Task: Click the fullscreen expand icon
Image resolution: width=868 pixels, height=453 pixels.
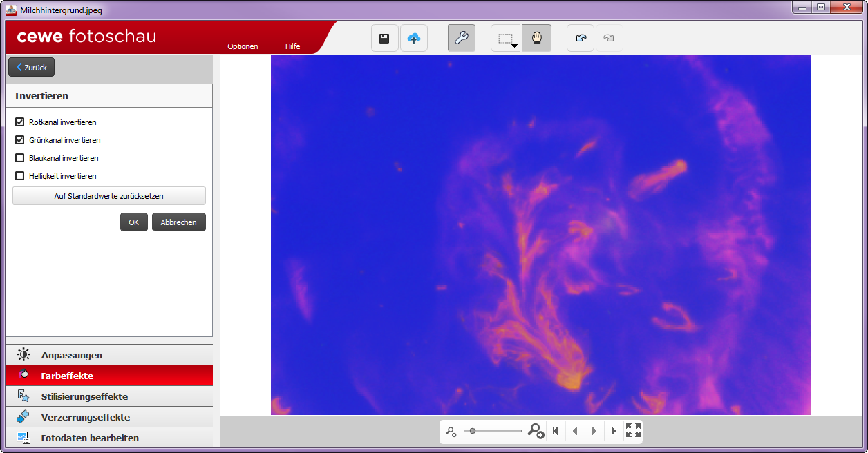Action: pyautogui.click(x=633, y=431)
